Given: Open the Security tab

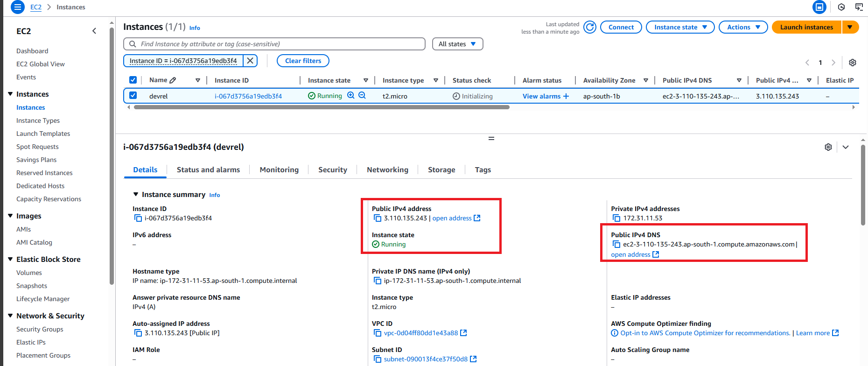Looking at the screenshot, I should tap(333, 170).
